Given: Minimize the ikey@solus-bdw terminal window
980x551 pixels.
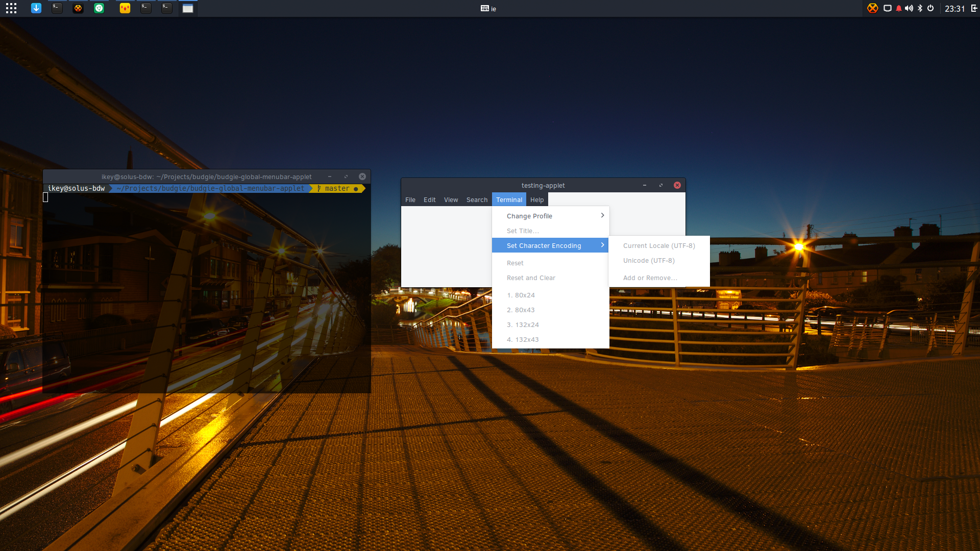Looking at the screenshot, I should tap(330, 177).
